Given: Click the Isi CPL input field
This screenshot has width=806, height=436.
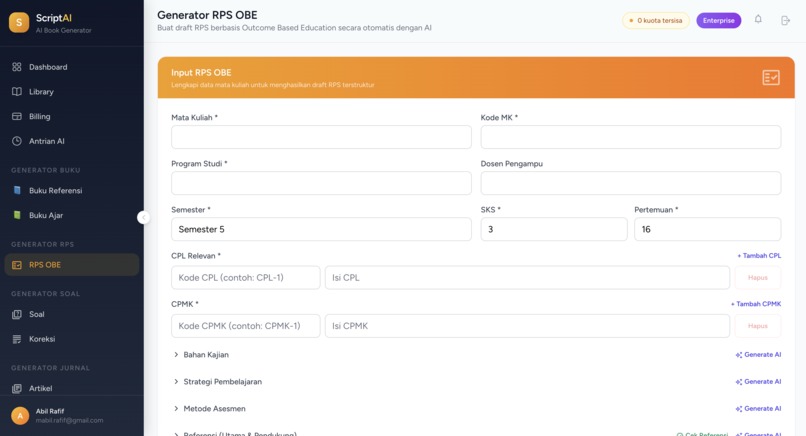Looking at the screenshot, I should [527, 278].
